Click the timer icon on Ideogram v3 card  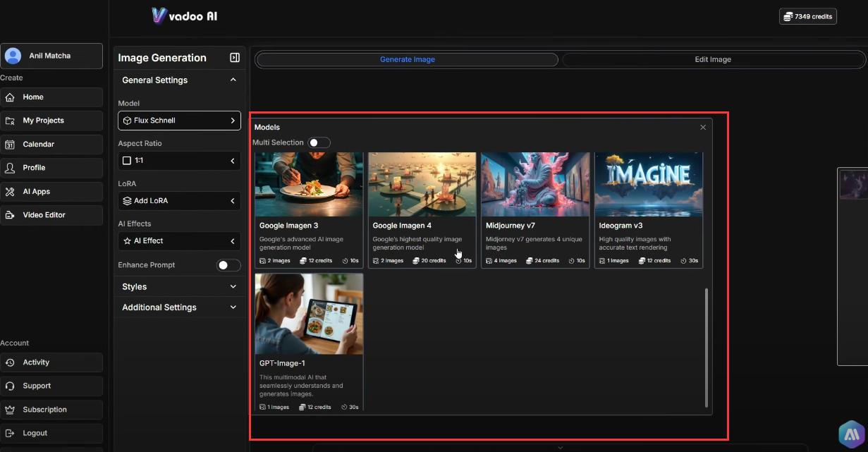tap(684, 261)
